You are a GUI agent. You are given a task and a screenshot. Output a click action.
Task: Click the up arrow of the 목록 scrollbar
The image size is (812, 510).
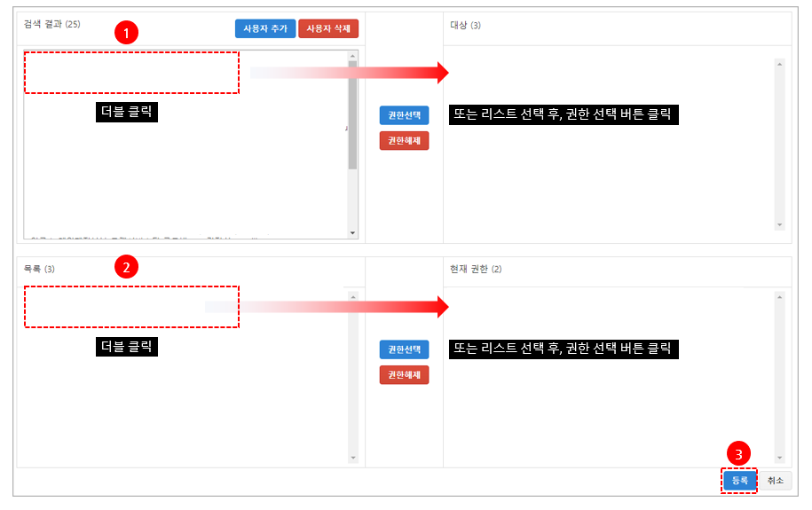pyautogui.click(x=353, y=296)
